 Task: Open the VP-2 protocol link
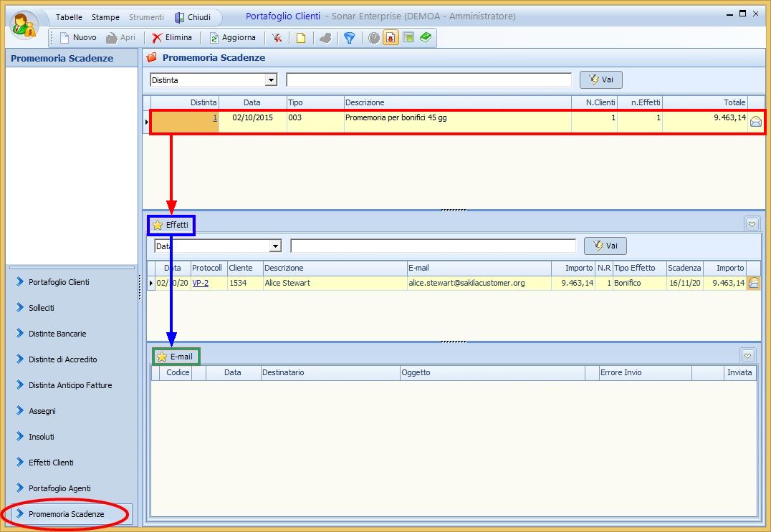[x=201, y=283]
